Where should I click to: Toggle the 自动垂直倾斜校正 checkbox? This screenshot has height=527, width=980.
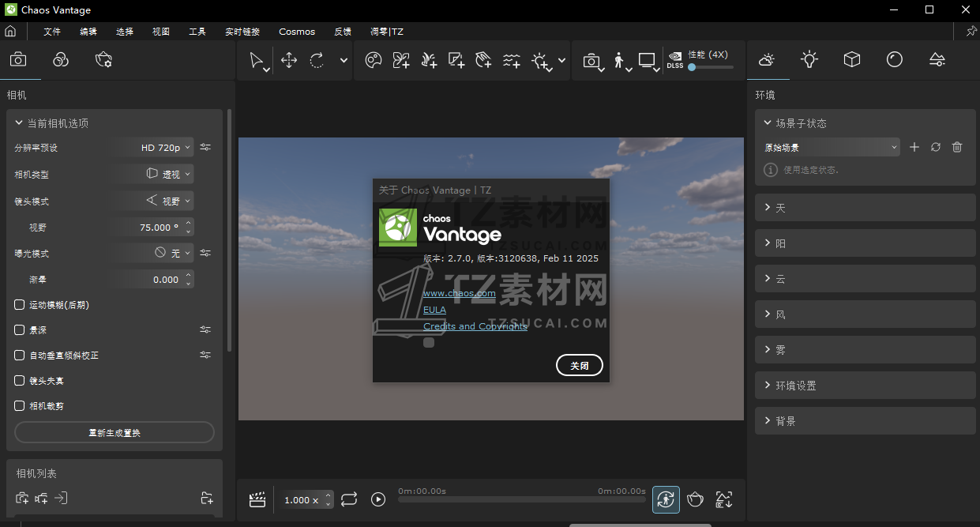tap(20, 356)
